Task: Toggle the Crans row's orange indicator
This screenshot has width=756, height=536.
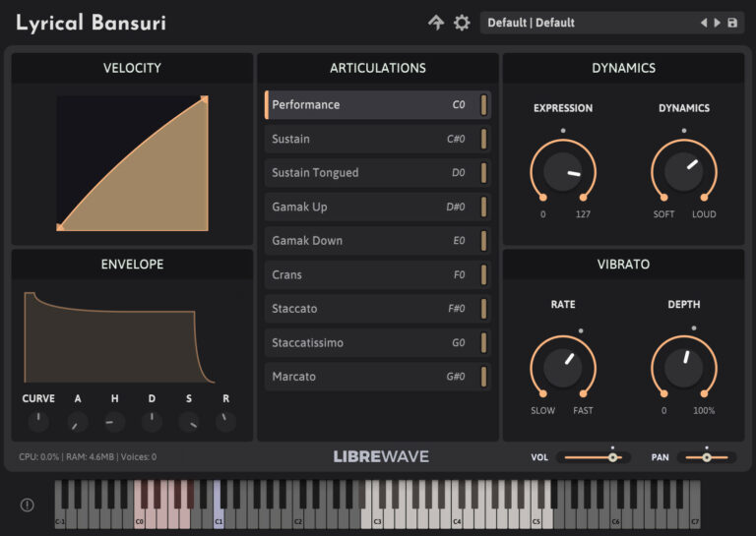Action: [483, 274]
